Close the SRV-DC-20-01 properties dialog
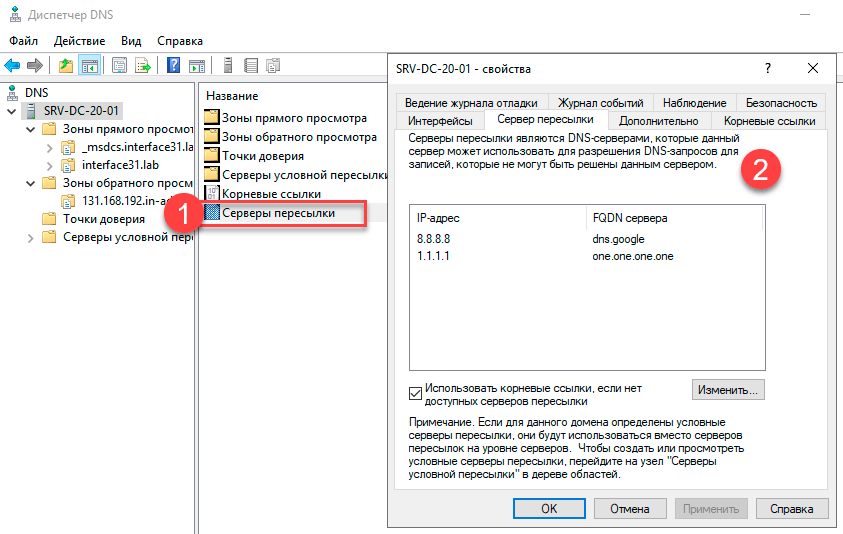The width and height of the screenshot is (843, 534). pos(812,68)
